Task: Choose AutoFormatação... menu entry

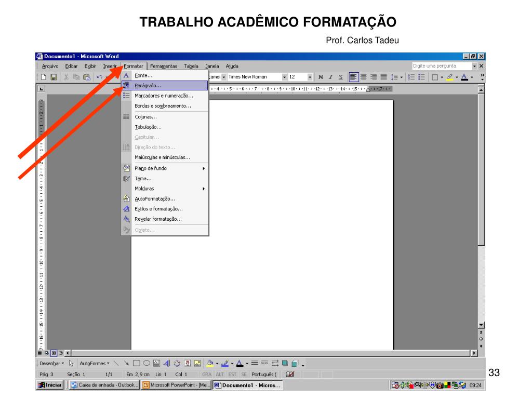Action: [x=165, y=199]
